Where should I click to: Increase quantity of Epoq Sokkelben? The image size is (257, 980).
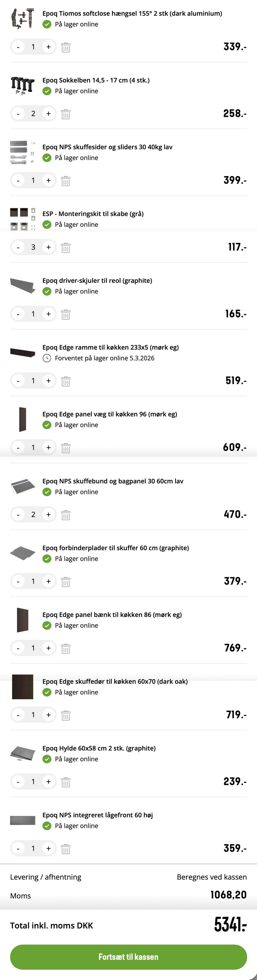coord(48,114)
